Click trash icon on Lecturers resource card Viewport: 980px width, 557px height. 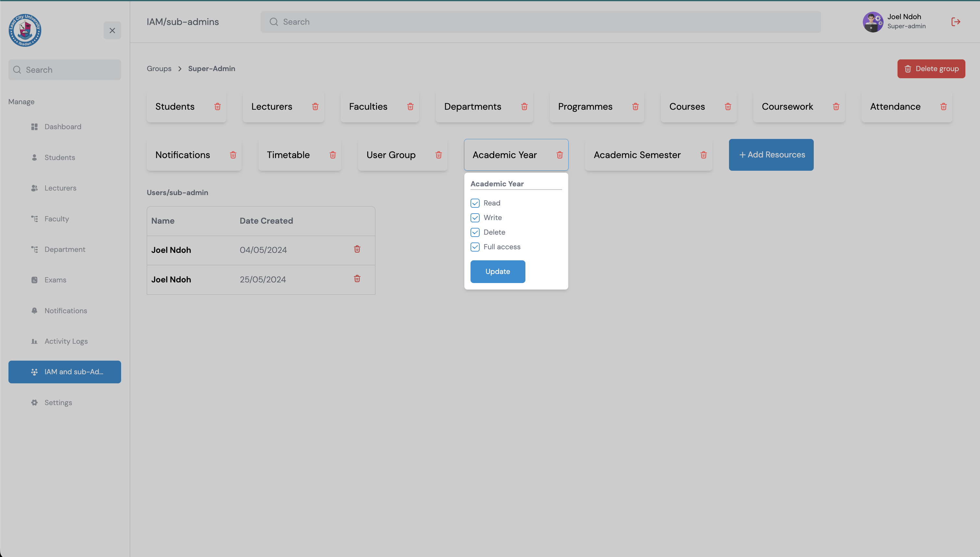pyautogui.click(x=315, y=107)
